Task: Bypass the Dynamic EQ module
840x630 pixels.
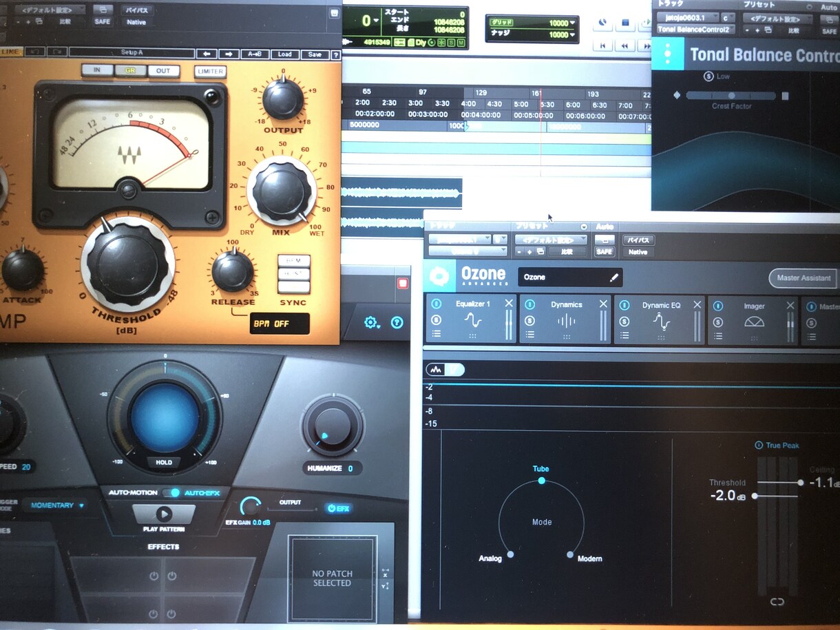Action: click(624, 305)
